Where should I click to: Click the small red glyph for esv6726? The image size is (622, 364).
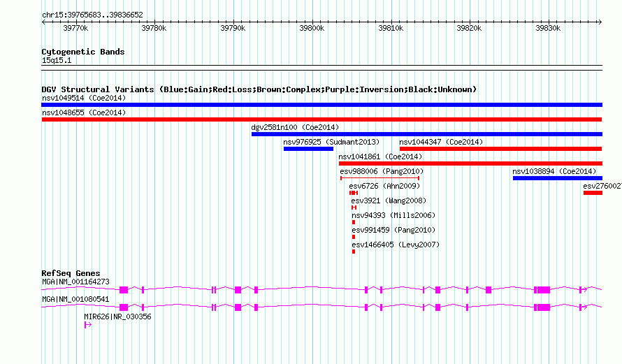(x=354, y=193)
